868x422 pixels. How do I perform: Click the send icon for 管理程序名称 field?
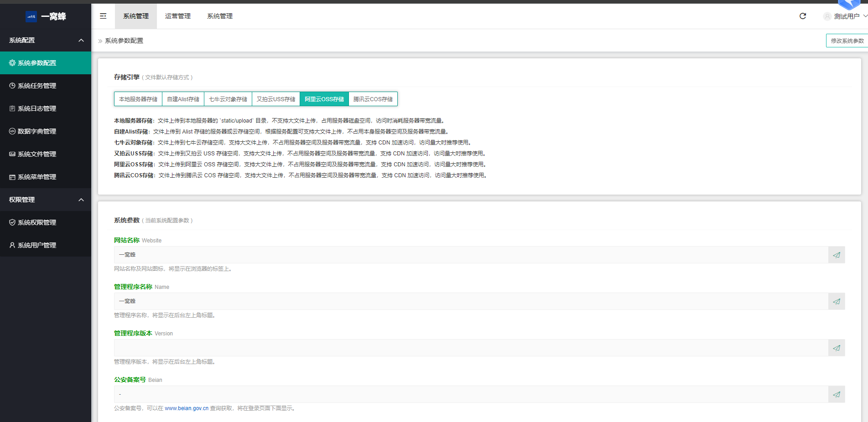pyautogui.click(x=837, y=301)
